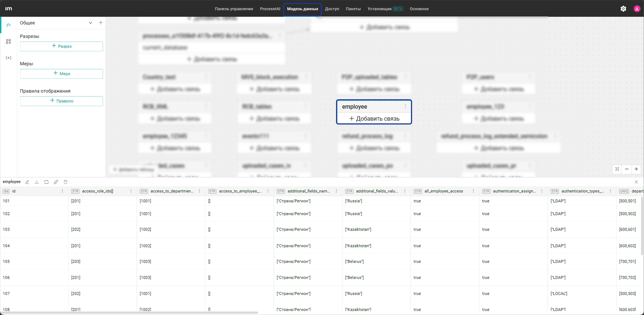Add a new Разрез dimension
The image size is (644, 315).
[61, 46]
